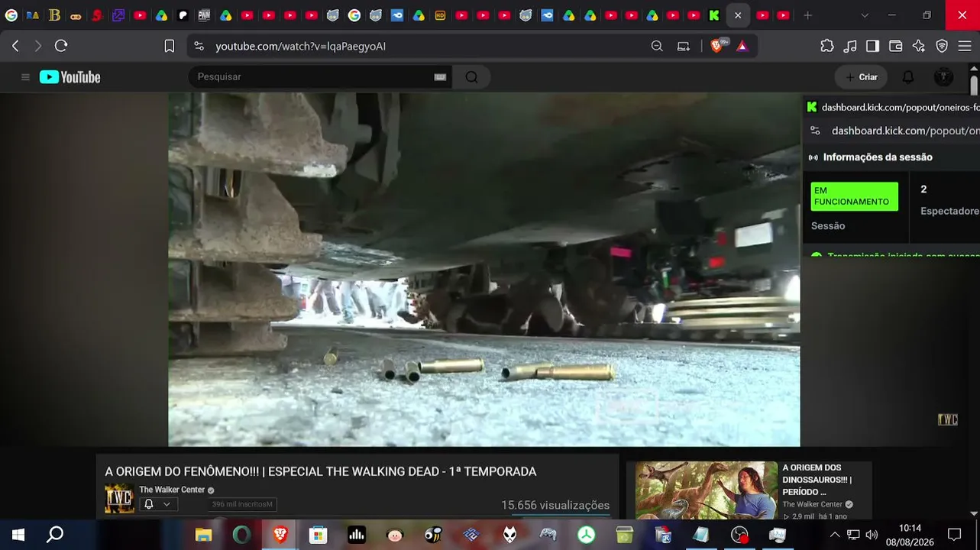
Task: Open the Brave Wallet icon
Action: tap(896, 46)
